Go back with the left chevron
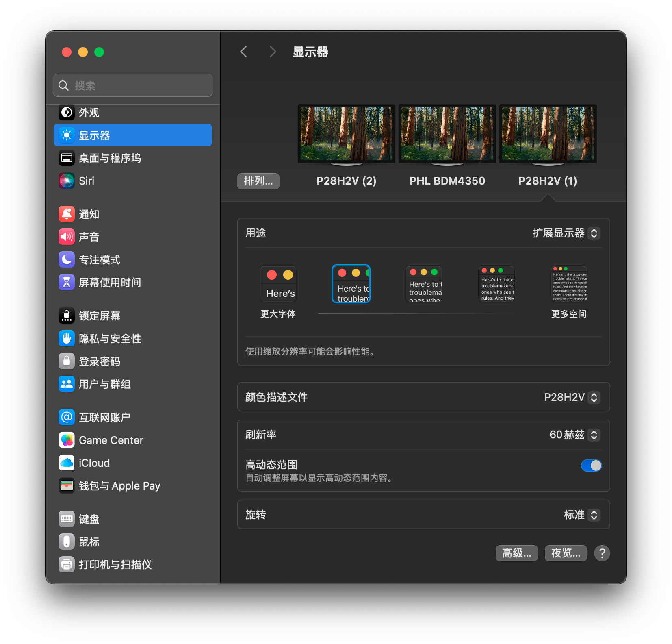 pos(244,52)
